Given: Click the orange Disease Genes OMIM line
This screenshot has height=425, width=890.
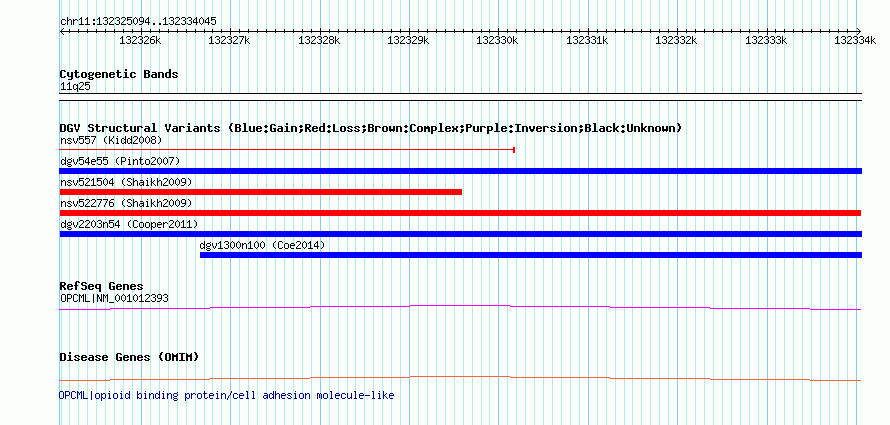Looking at the screenshot, I should [460, 378].
